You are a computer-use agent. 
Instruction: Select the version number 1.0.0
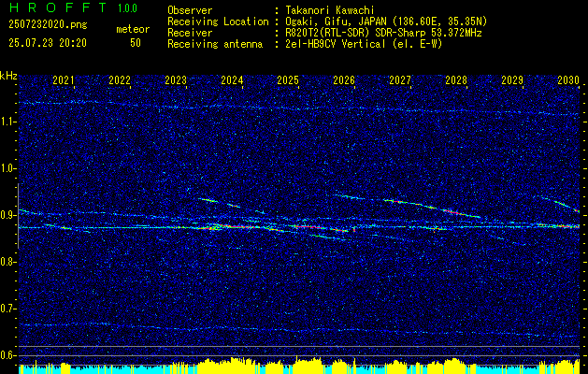(x=127, y=7)
